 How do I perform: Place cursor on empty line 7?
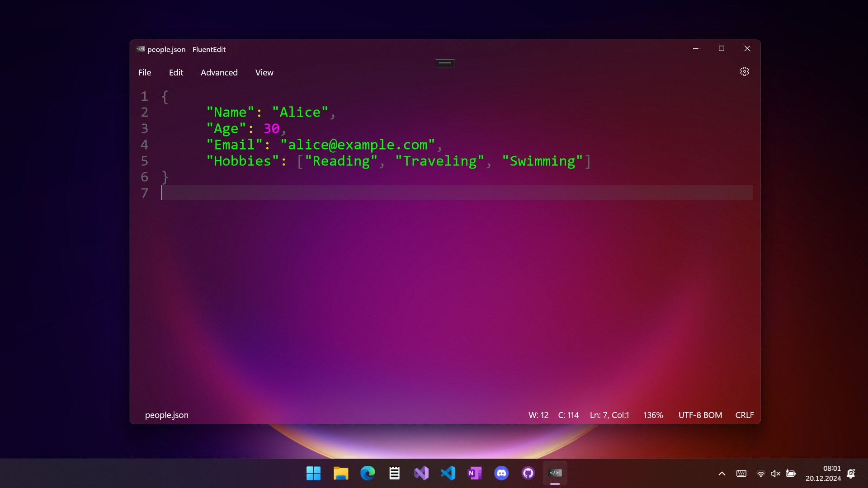point(362,193)
